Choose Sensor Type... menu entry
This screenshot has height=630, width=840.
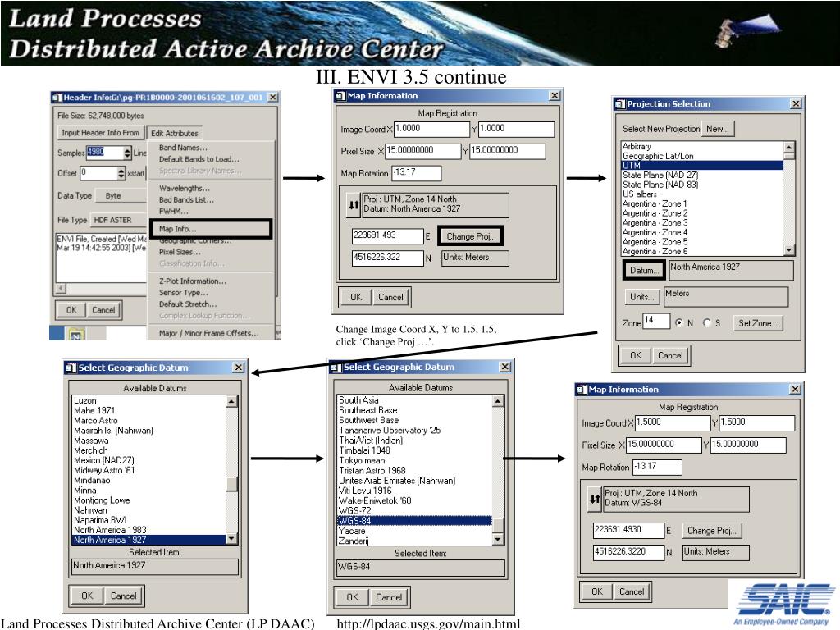pos(184,293)
